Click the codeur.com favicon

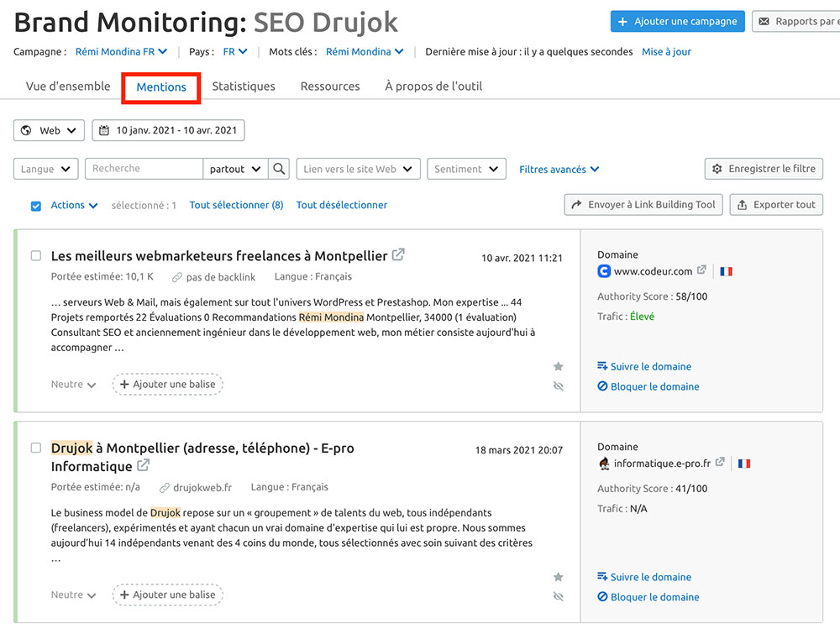click(604, 271)
